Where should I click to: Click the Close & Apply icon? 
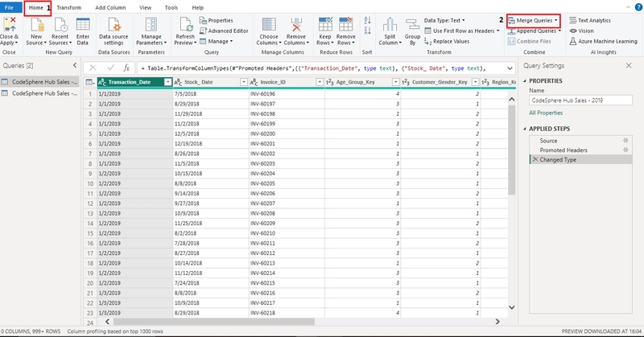click(x=10, y=24)
